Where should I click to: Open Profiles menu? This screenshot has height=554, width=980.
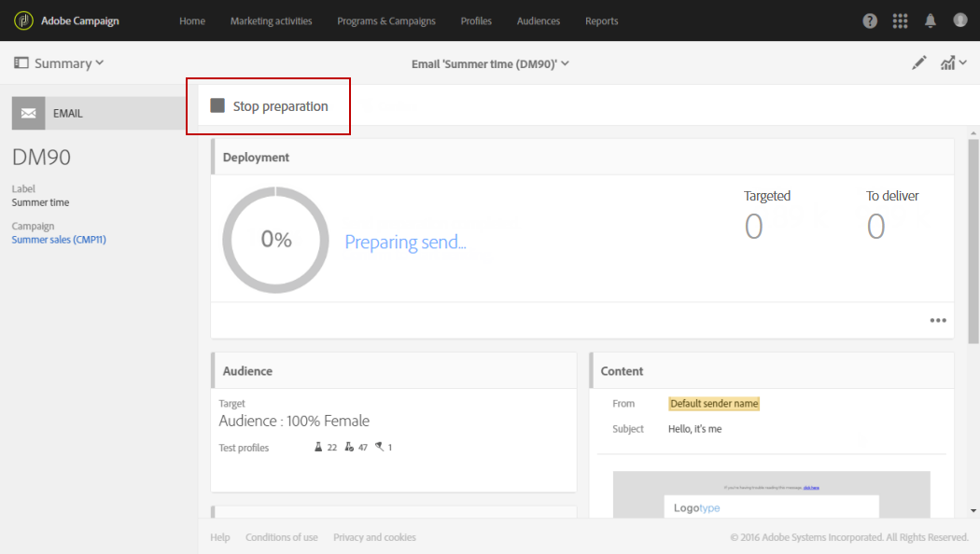pyautogui.click(x=476, y=21)
